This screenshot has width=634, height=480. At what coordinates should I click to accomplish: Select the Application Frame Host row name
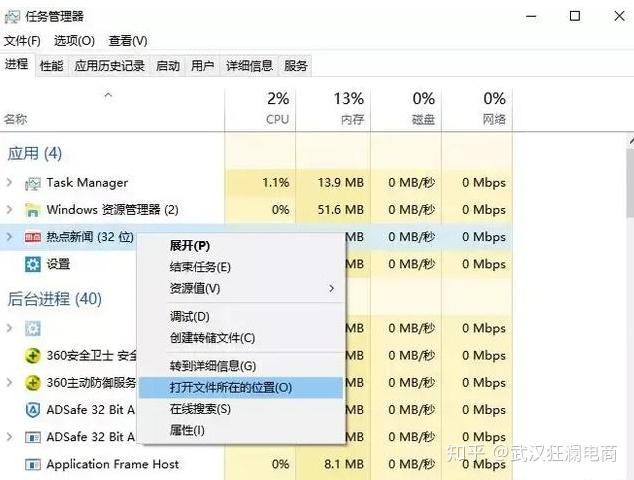pos(112,464)
